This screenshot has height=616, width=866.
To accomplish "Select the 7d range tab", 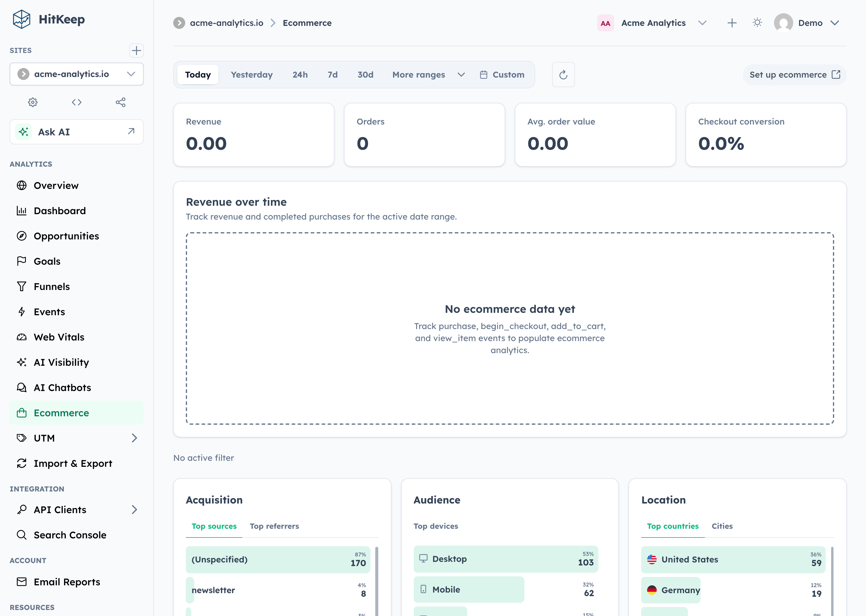I will [333, 75].
